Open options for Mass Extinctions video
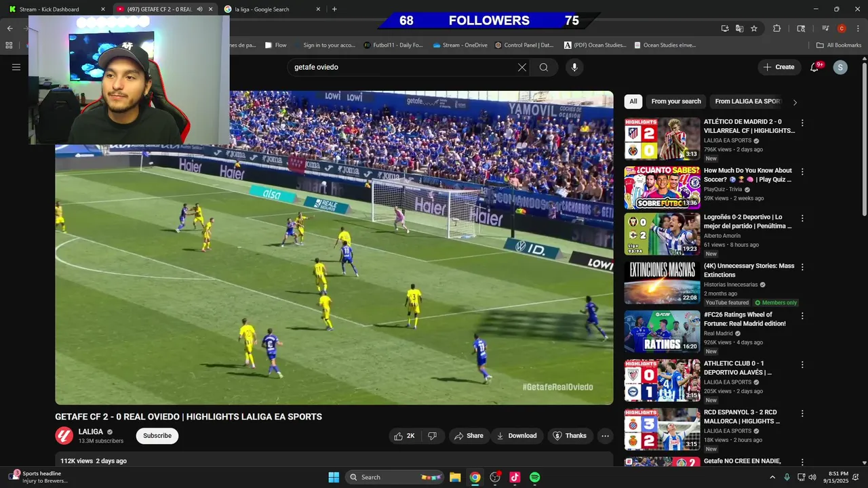This screenshot has width=868, height=488. click(802, 268)
